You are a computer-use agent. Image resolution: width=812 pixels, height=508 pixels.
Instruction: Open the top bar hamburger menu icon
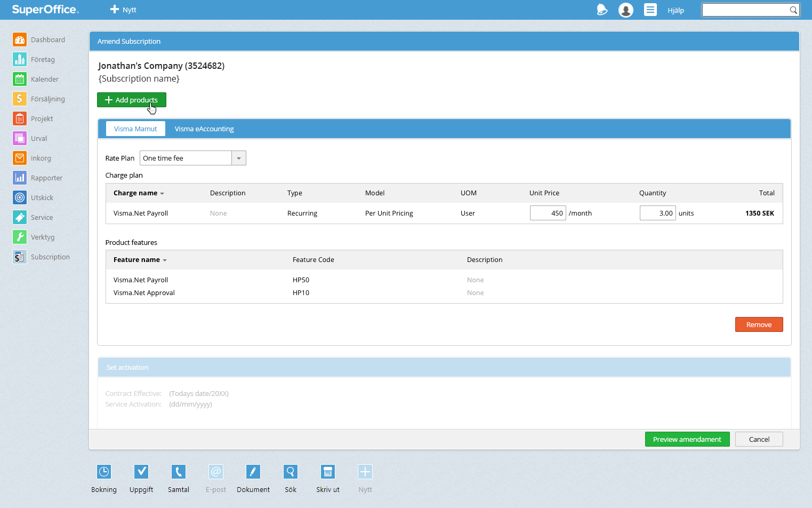coord(650,10)
